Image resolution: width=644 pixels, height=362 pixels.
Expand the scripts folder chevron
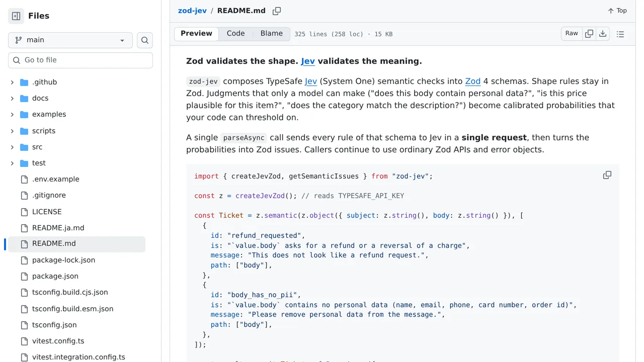(x=12, y=131)
